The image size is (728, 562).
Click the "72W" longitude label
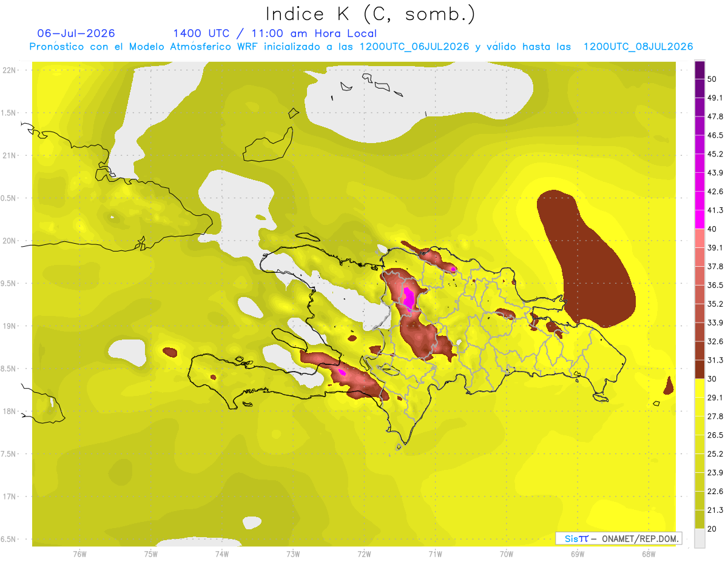(364, 554)
